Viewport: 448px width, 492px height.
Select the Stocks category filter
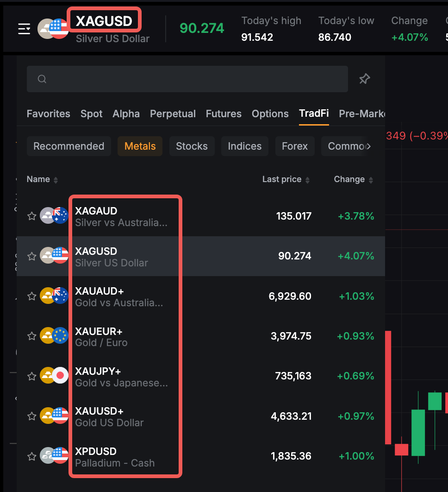(192, 146)
